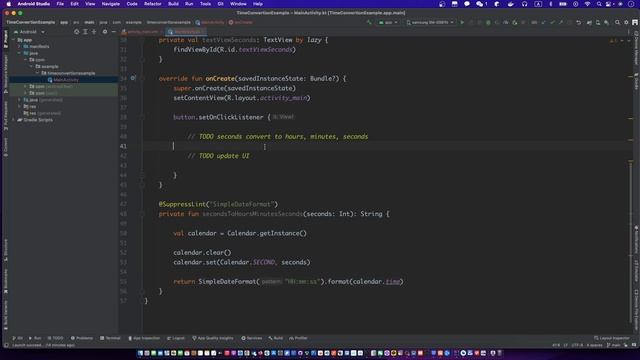Screen dimensions: 640x360
Task: Click the Apple menu icon
Action: pos(9,4)
